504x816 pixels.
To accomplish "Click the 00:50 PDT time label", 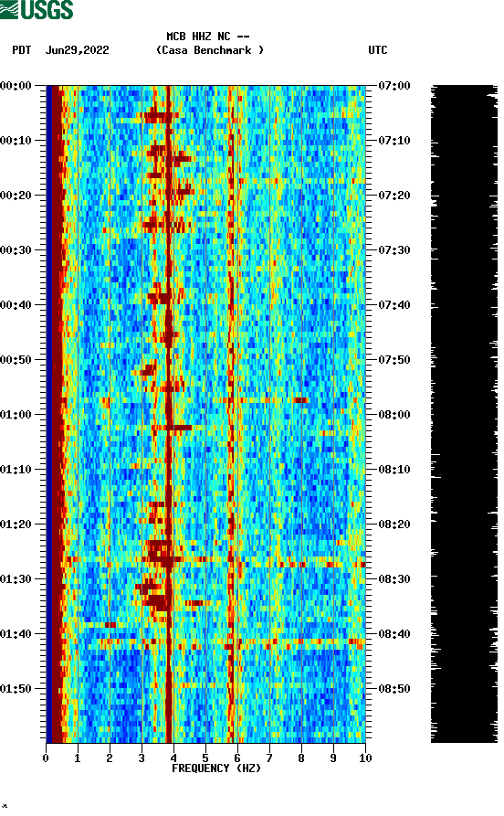I will click(16, 360).
